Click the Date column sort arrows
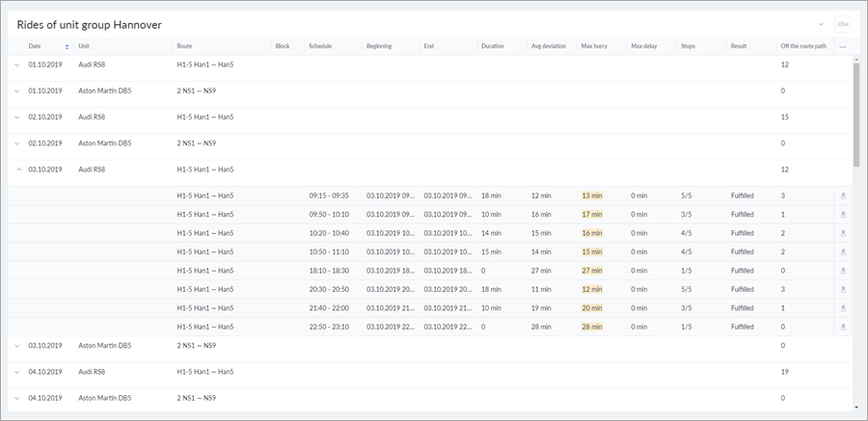This screenshot has width=868, height=421. (x=67, y=46)
